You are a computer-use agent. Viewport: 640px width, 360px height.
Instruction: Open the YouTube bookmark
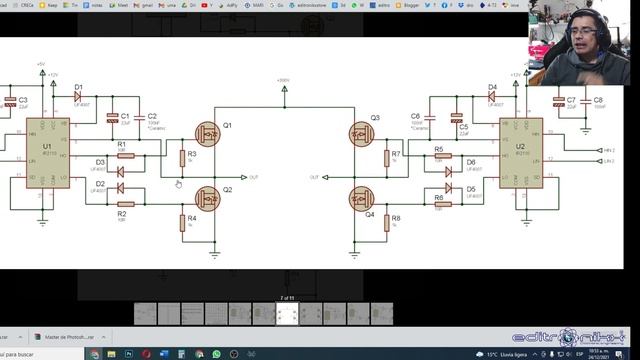(207, 5)
